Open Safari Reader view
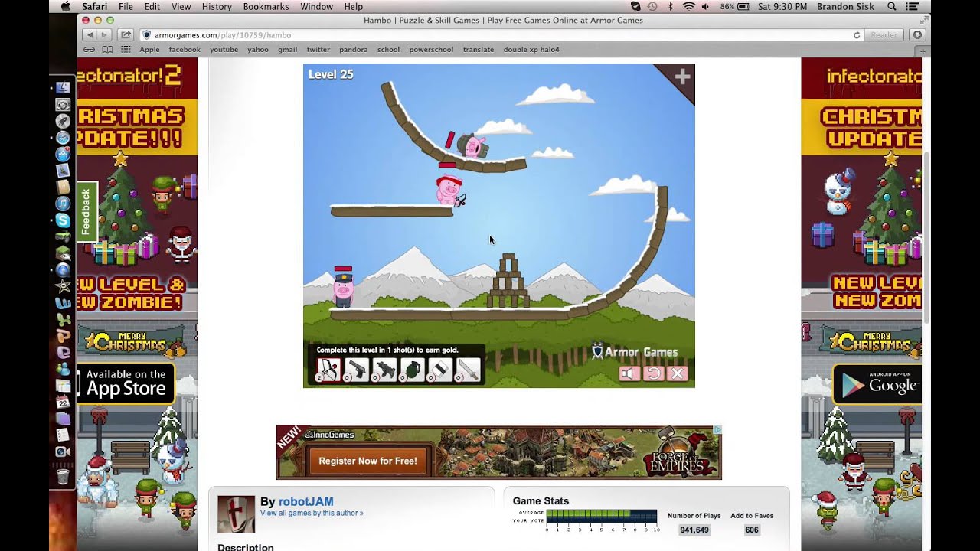980x551 pixels. 884,34
